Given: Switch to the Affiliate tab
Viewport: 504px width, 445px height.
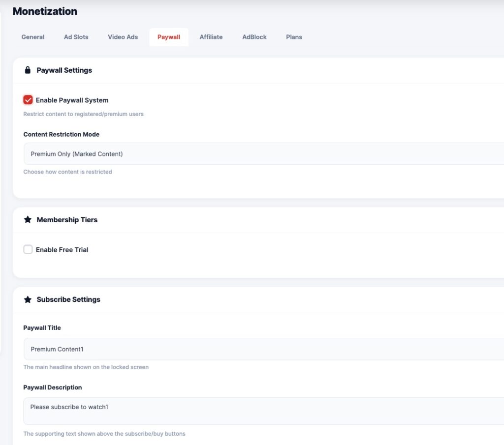Looking at the screenshot, I should tap(211, 37).
